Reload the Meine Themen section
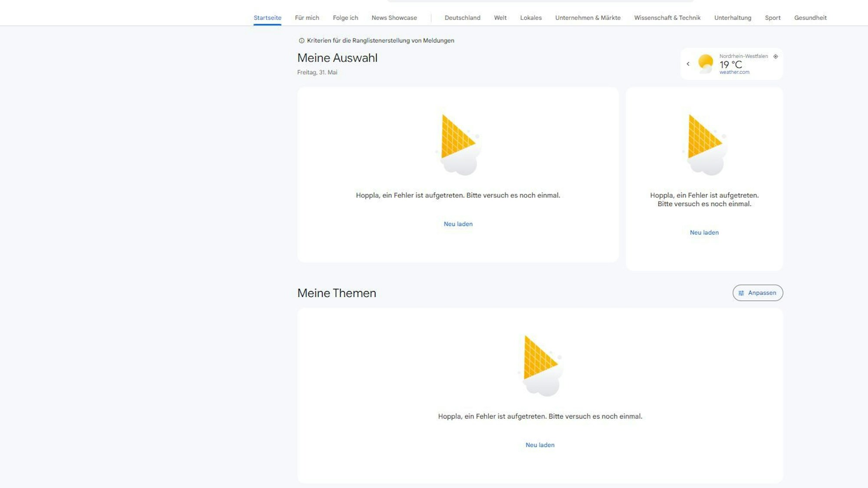Screen dimensions: 868x488 click(540, 445)
